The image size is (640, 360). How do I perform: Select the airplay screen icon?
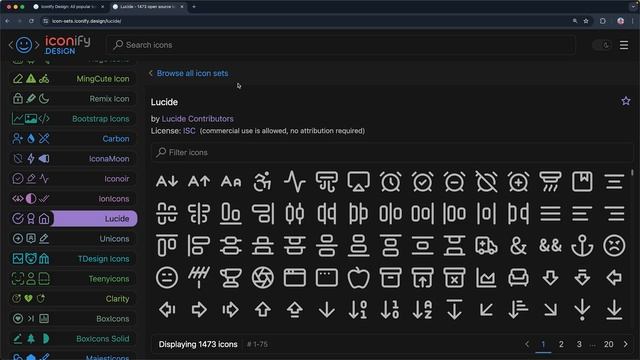(359, 181)
